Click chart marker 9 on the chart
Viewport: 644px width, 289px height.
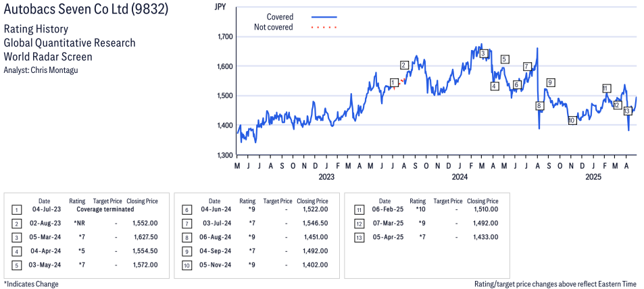pyautogui.click(x=551, y=82)
